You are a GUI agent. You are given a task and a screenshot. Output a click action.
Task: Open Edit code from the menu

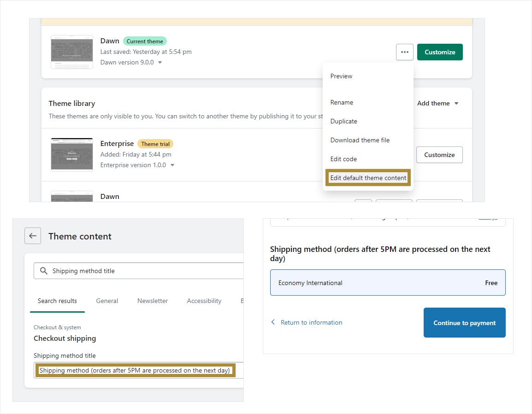point(343,159)
